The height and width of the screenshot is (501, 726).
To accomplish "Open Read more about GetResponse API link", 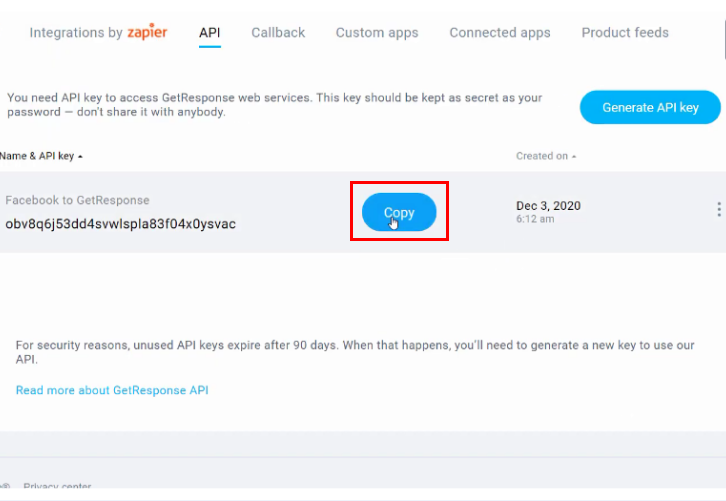I will coord(112,390).
